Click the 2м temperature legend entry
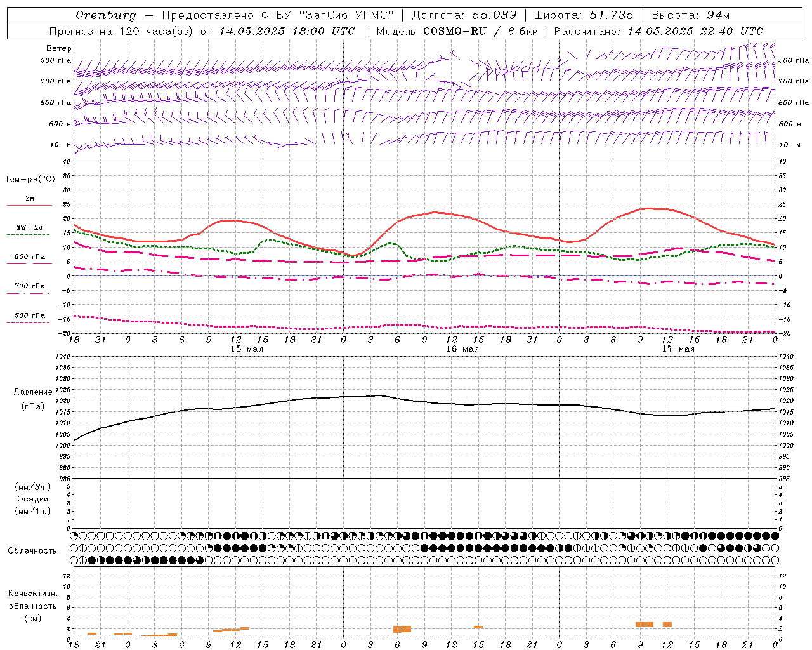The height and width of the screenshot is (650, 812). tap(30, 198)
